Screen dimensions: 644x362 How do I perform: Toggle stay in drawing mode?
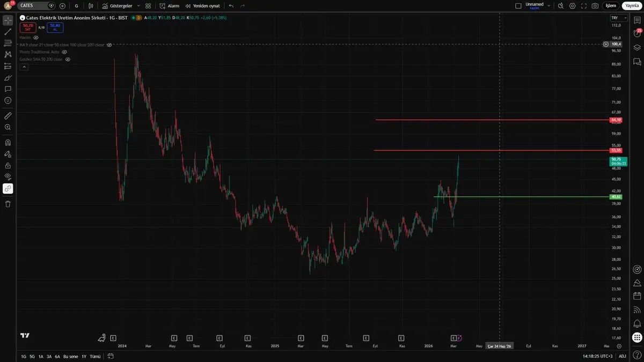8,154
